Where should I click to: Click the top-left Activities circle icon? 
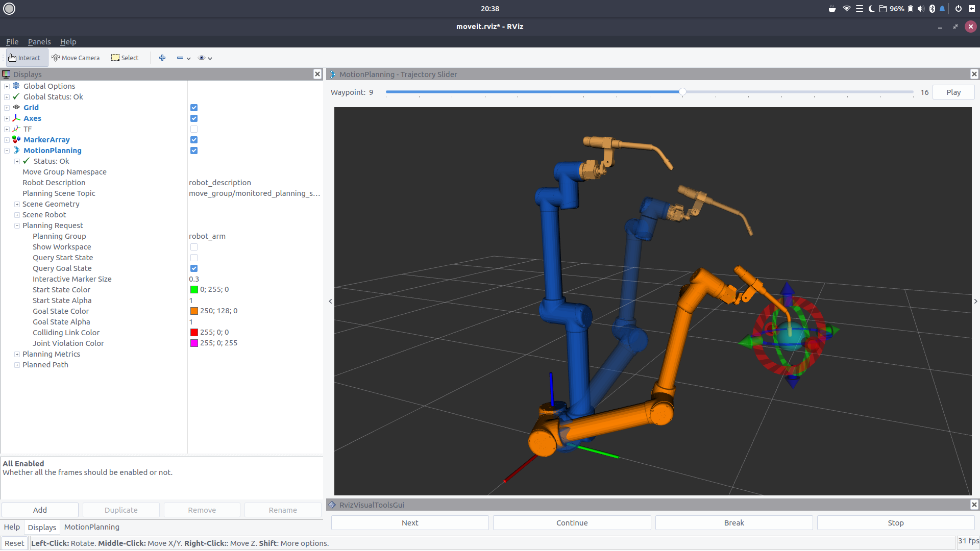(9, 9)
